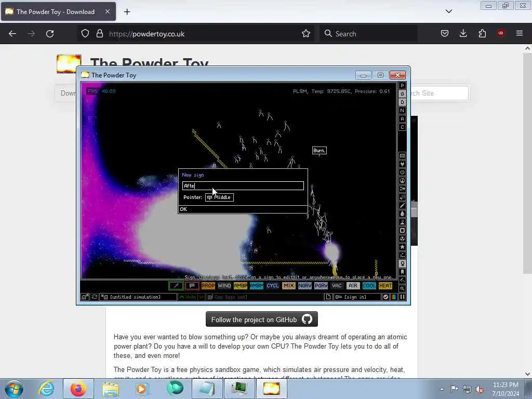Open the Powders element category
Image resolution: width=532 pixels, height=399 pixels.
coord(402,222)
